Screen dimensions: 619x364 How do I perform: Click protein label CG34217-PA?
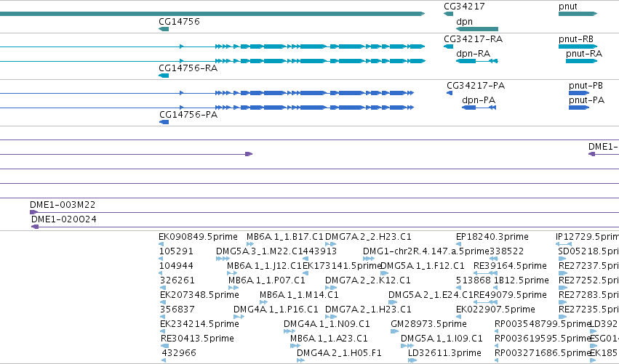click(476, 86)
